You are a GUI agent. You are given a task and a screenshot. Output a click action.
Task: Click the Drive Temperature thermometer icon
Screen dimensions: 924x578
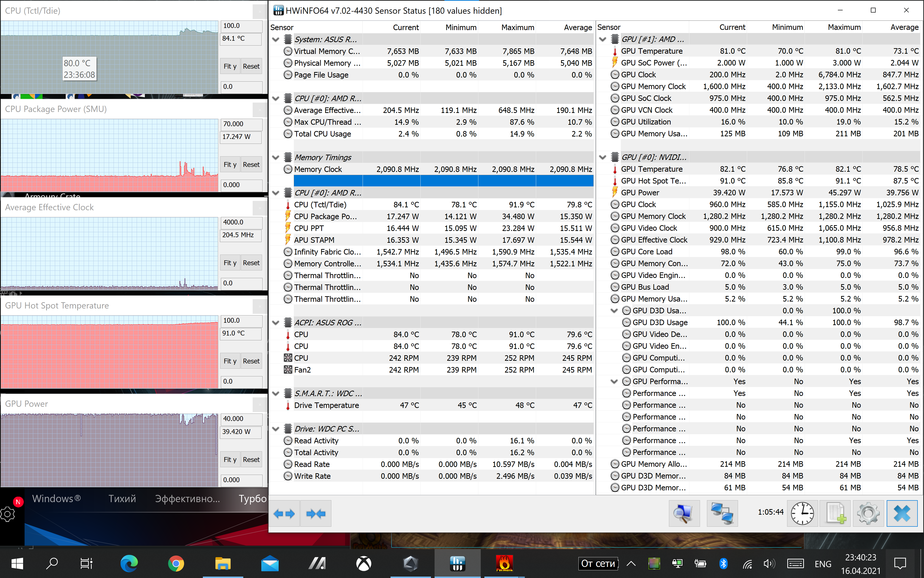coord(288,405)
